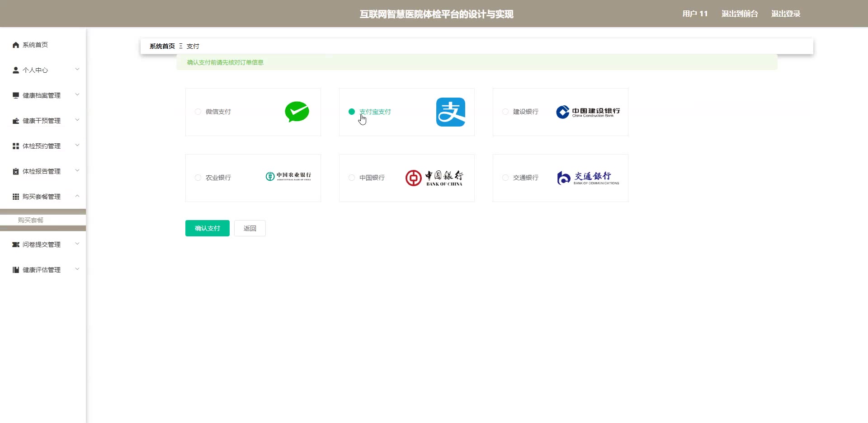Click the Agricultural Bank of China logo

coord(288,176)
